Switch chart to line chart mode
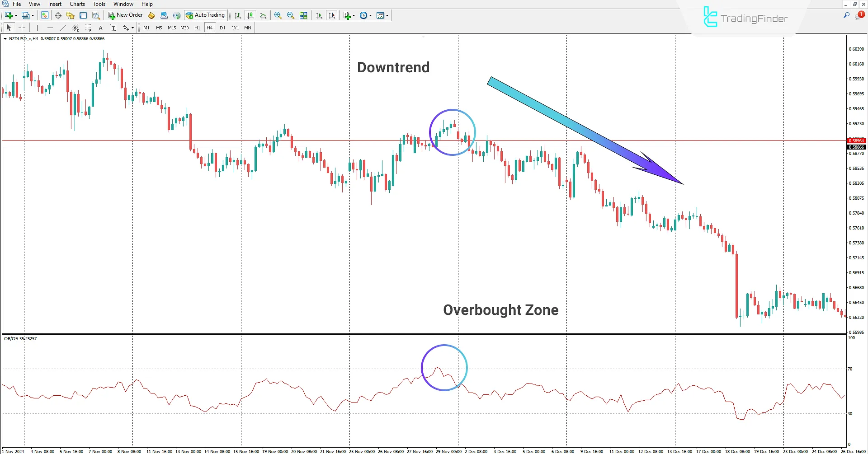 click(264, 15)
